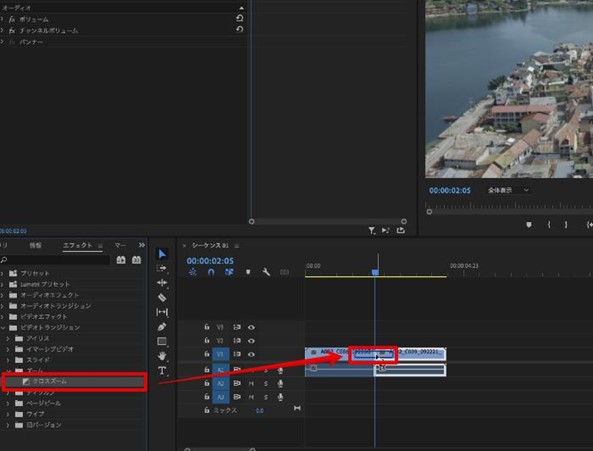Select the Pen tool

(162, 327)
